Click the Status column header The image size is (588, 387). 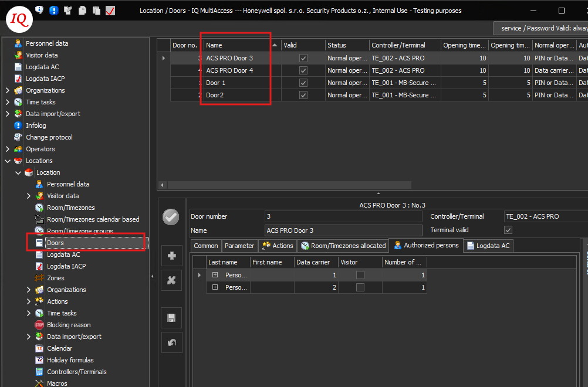tap(347, 45)
